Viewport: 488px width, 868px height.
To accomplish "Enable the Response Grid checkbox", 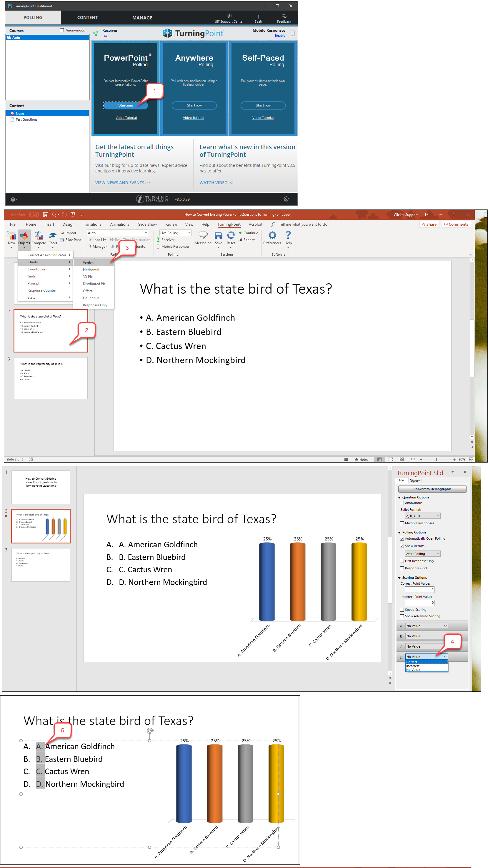I will [x=402, y=568].
